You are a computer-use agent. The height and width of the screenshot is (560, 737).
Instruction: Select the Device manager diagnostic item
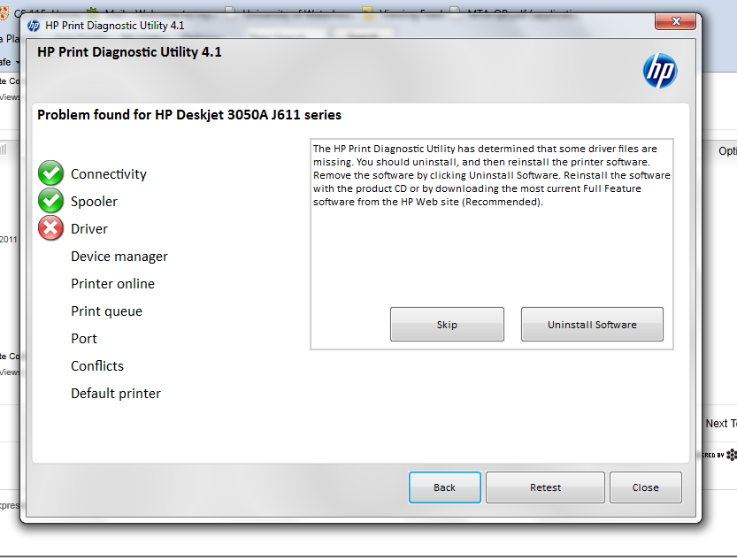pos(119,256)
